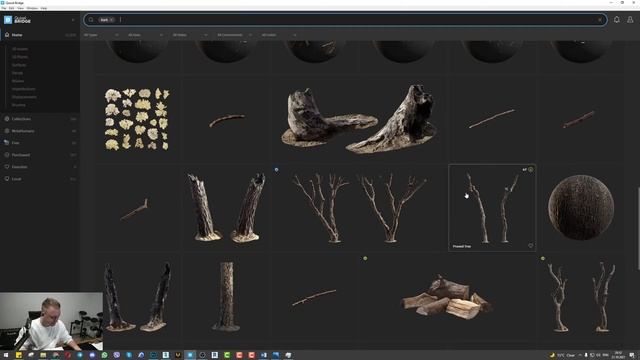Favorite the highlighted pruned tree with its heart icon
Image resolution: width=640 pixels, height=360 pixels.
click(x=530, y=246)
